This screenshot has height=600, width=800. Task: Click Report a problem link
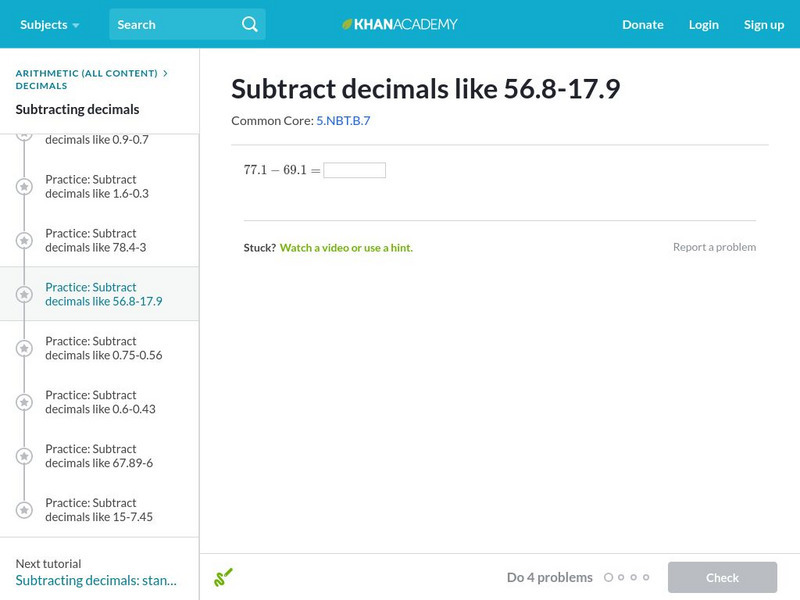[x=714, y=247]
